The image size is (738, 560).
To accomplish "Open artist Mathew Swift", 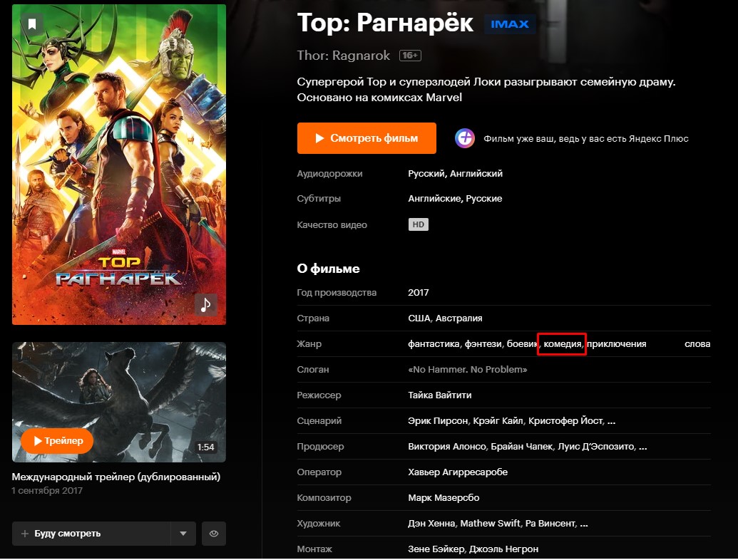I will coord(490,524).
